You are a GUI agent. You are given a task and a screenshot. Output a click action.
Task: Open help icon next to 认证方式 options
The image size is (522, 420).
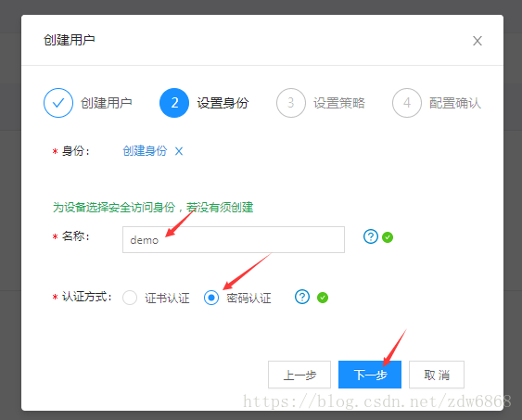tap(302, 297)
